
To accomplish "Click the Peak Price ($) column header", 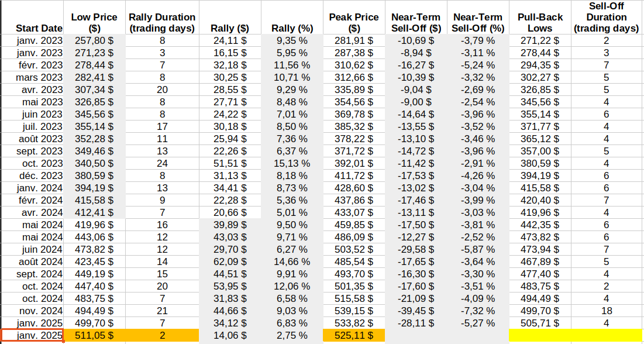I will point(353,22).
